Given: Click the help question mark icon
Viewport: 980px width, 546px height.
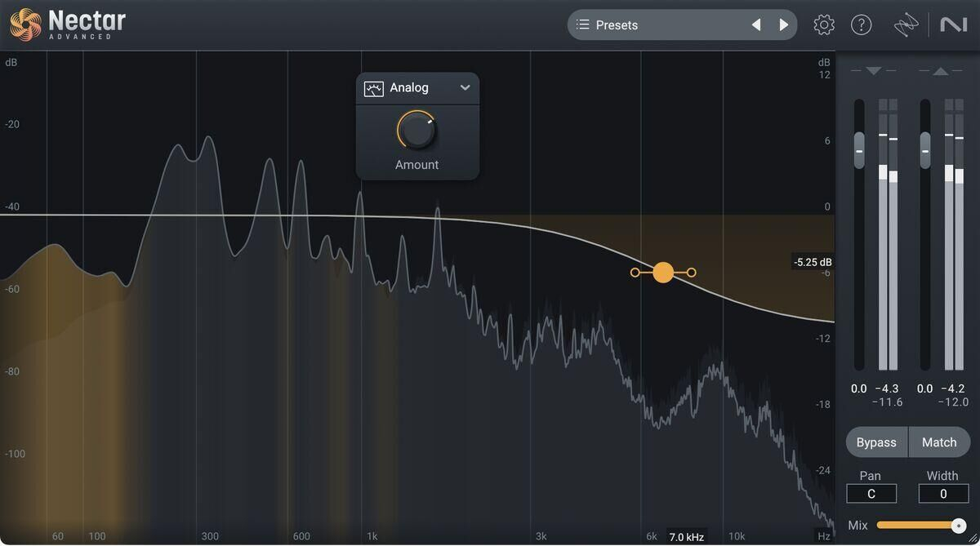Looking at the screenshot, I should tap(862, 25).
